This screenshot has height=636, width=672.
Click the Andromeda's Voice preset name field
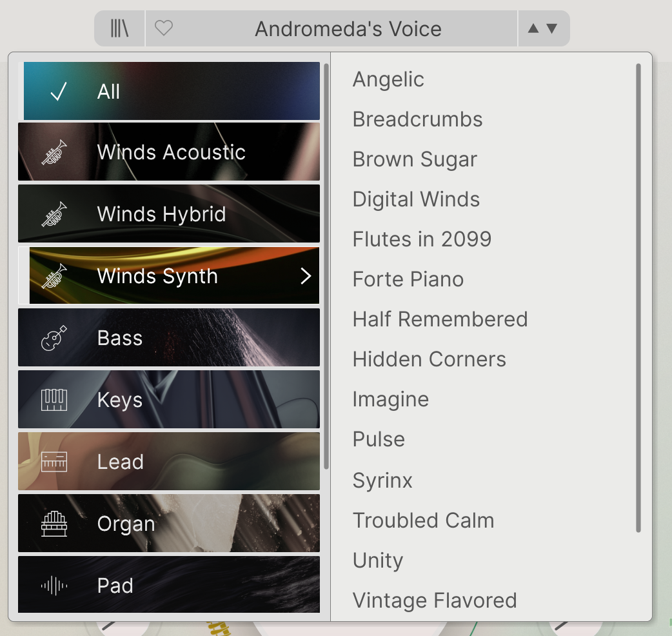(348, 28)
